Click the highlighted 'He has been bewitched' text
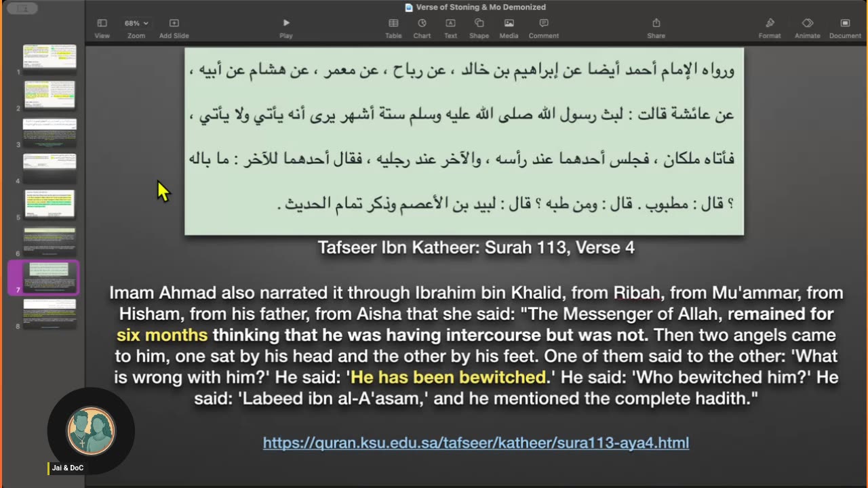Viewport: 868px width, 488px height. click(x=449, y=377)
